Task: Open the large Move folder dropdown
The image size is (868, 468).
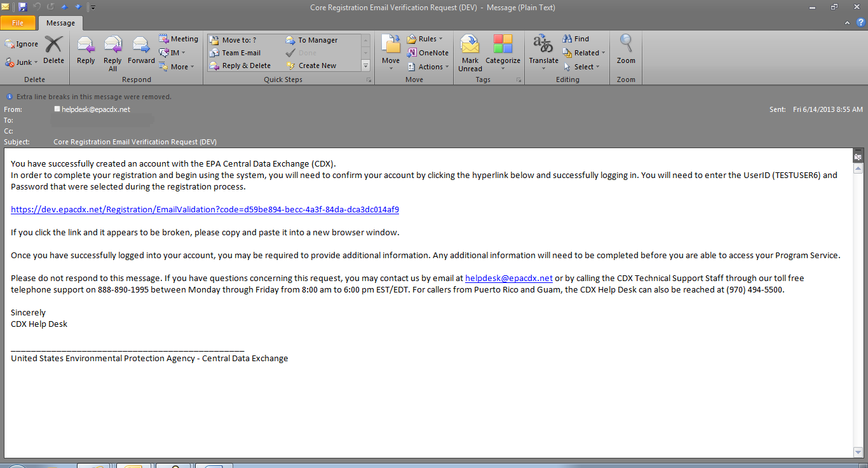Action: coord(391,53)
